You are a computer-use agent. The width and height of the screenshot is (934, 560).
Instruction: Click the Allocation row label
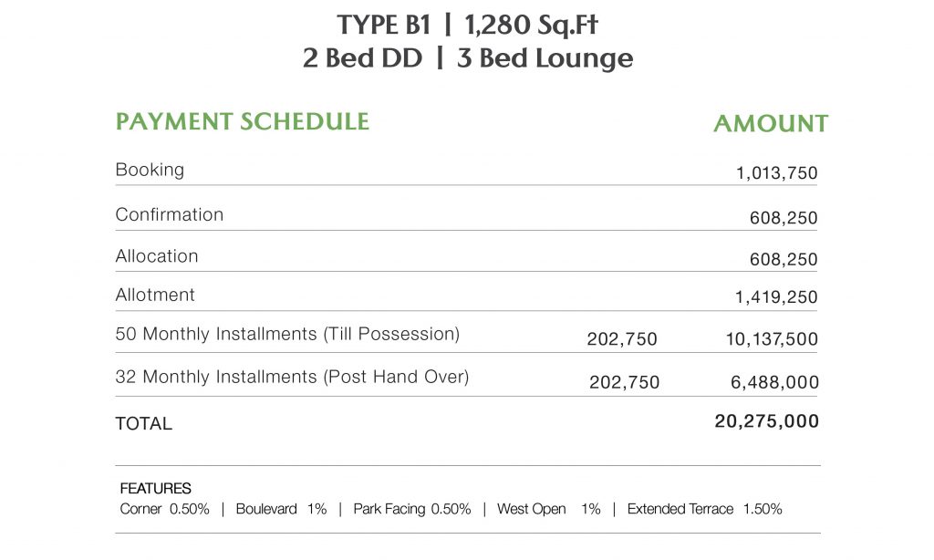coord(156,256)
